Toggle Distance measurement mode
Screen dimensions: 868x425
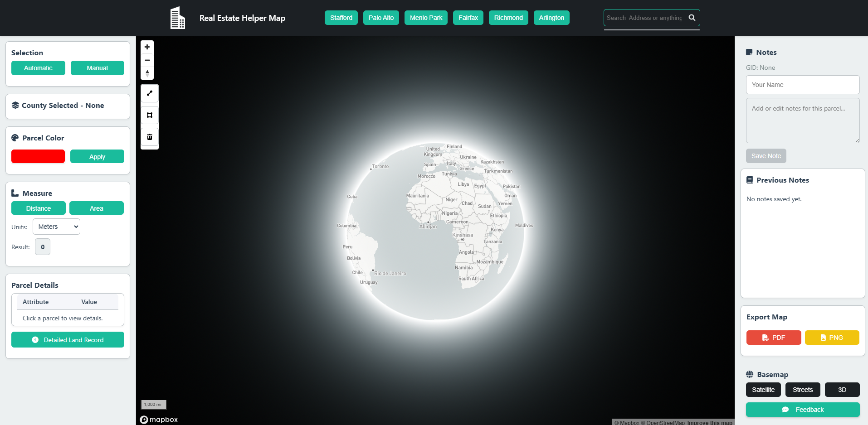pos(38,208)
